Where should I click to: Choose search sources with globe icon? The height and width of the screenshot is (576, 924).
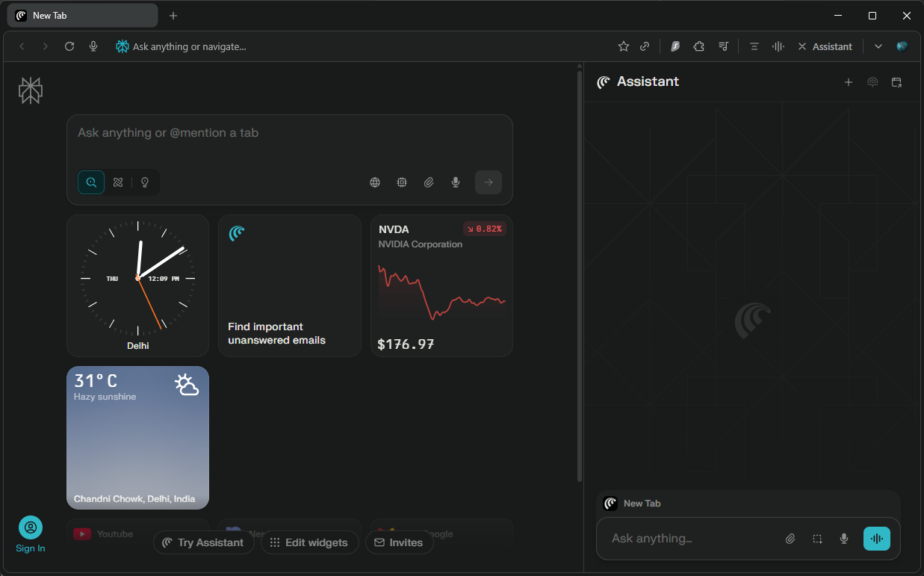[x=375, y=182]
